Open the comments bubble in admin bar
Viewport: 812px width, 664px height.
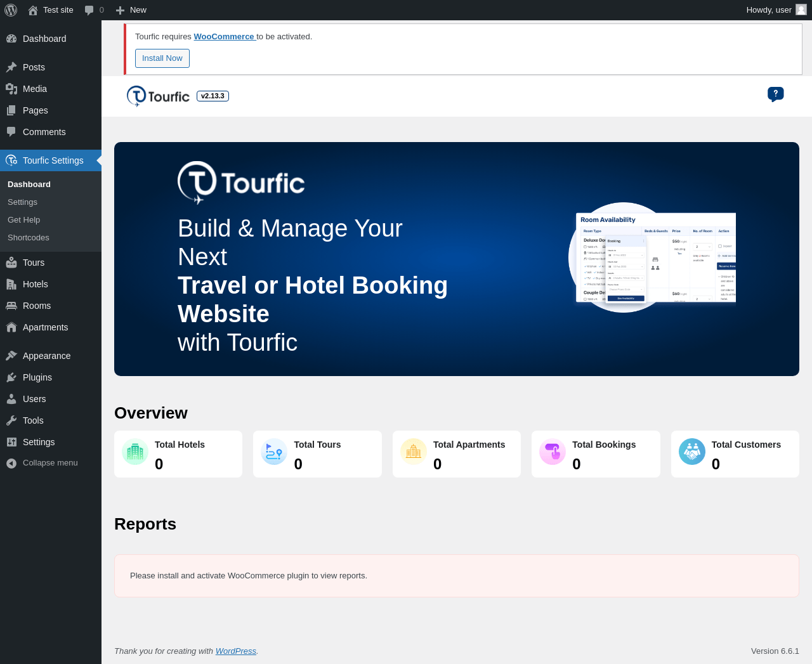[x=89, y=10]
